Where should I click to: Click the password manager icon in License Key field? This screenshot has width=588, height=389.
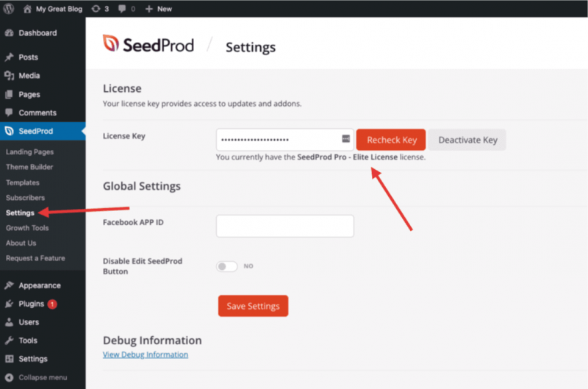point(345,139)
